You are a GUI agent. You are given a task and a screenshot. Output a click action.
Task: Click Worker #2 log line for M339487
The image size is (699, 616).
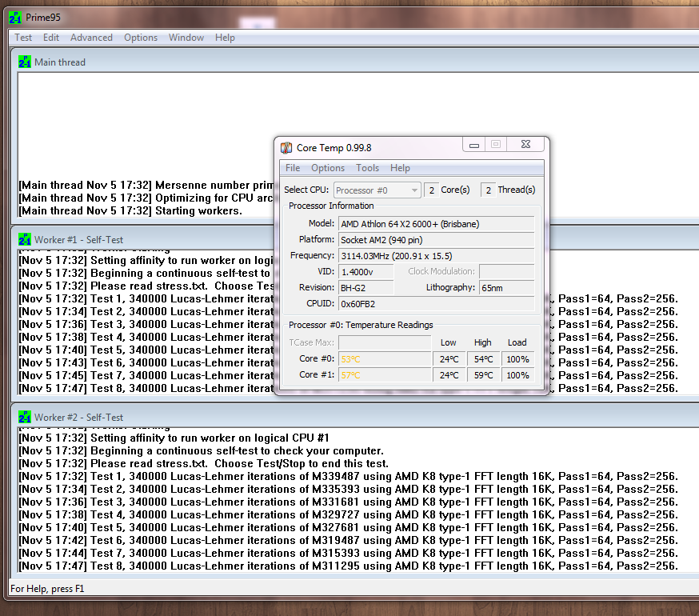[348, 476]
